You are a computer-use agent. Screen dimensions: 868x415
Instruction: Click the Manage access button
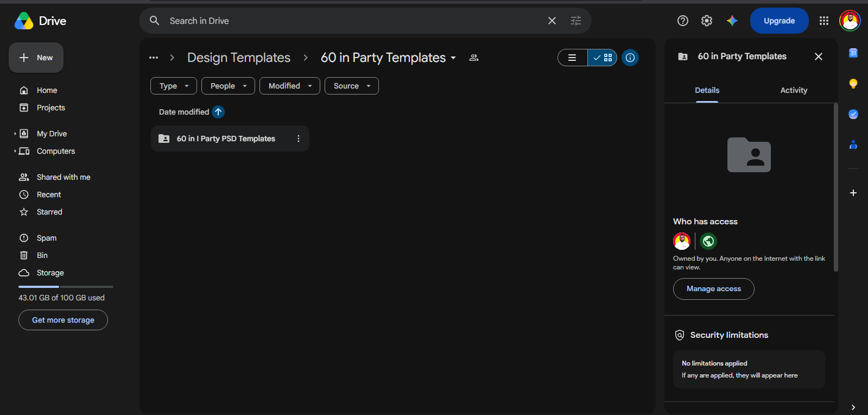pos(713,289)
